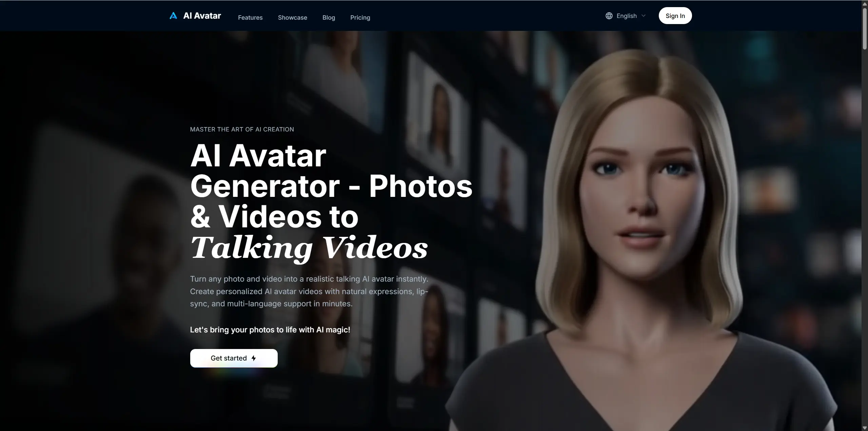
Task: Expand the language dropdown chevron
Action: coord(644,16)
